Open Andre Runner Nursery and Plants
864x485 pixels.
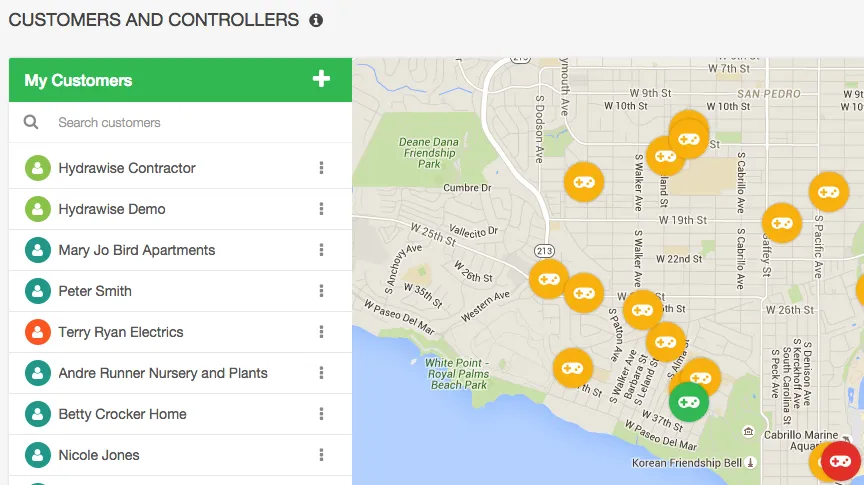pos(163,373)
